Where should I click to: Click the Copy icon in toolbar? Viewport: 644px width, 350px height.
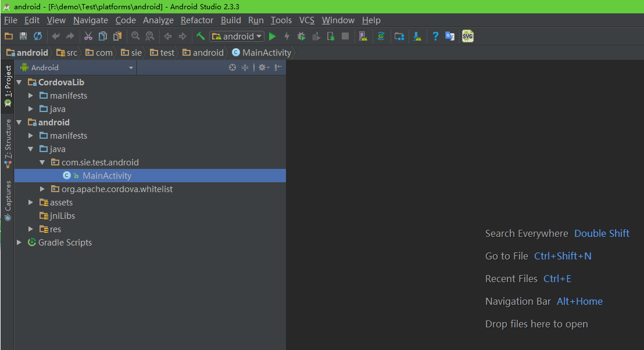[103, 36]
